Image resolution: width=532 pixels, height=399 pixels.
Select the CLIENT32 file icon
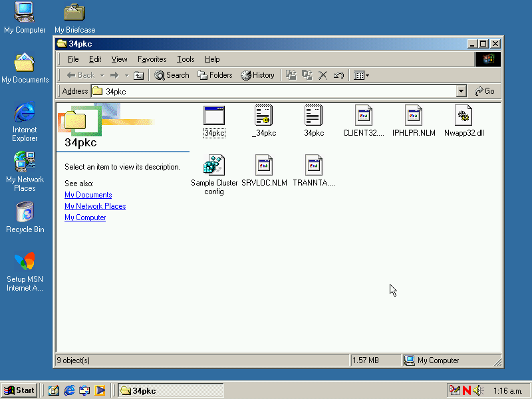(363, 115)
